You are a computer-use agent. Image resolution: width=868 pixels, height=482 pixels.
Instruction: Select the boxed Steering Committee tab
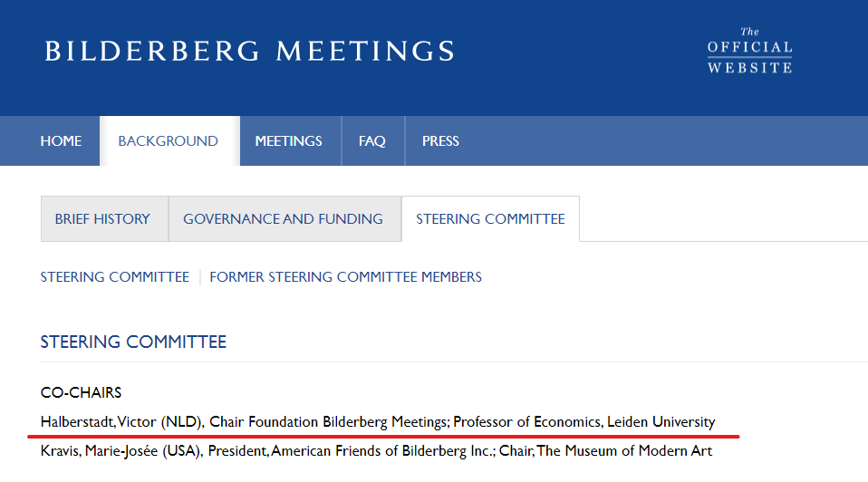[x=490, y=219]
